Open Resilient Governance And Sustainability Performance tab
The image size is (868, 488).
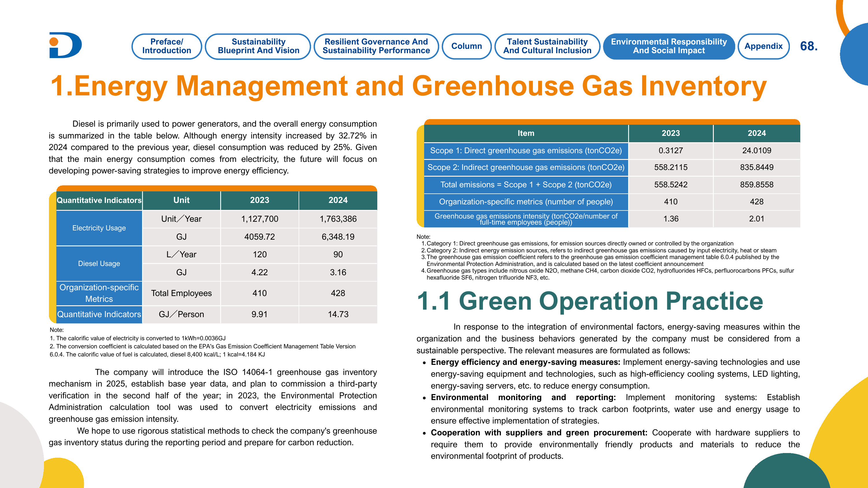pyautogui.click(x=376, y=46)
